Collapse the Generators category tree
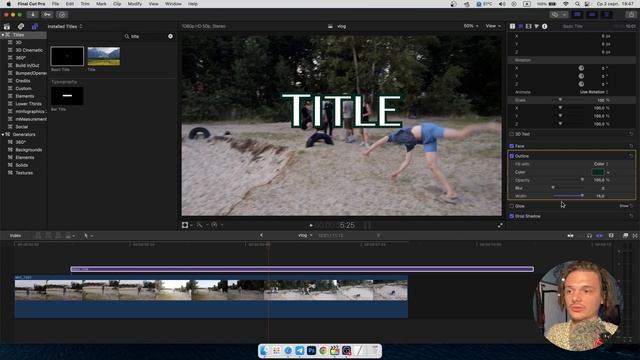The height and width of the screenshot is (360, 640). tap(3, 134)
